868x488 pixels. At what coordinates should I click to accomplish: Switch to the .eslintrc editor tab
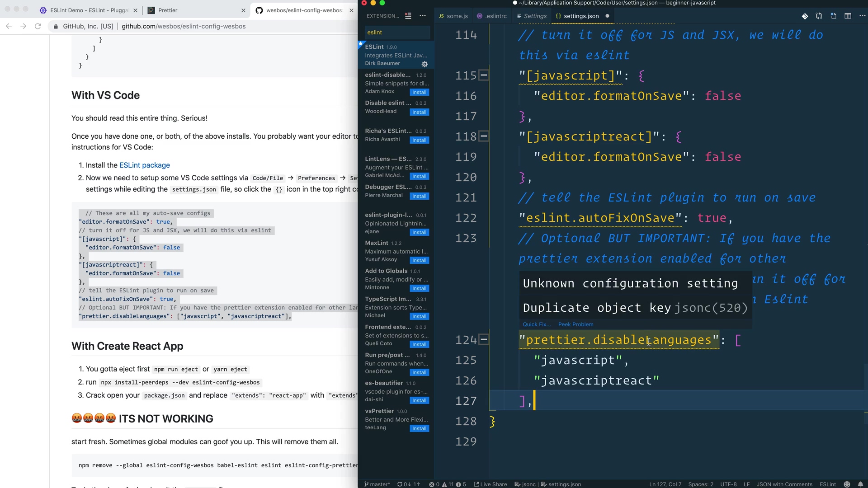point(492,16)
